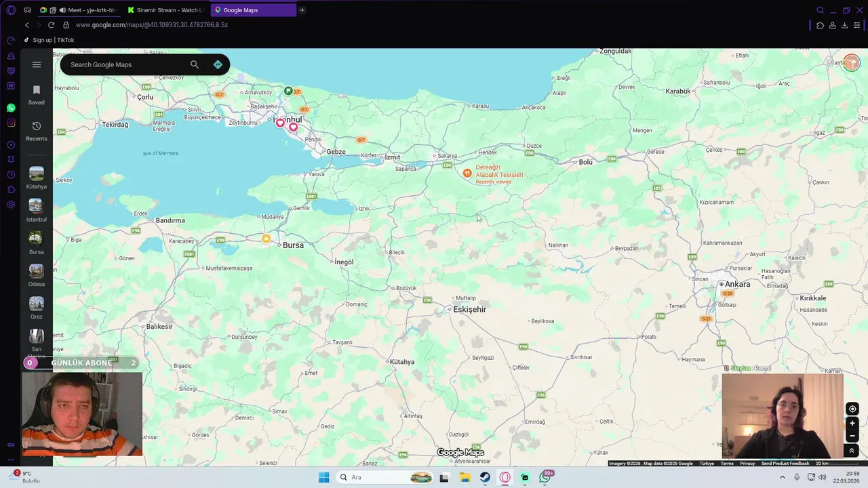Open File Explorer from the taskbar
This screenshot has width=868, height=488.
[x=465, y=477]
